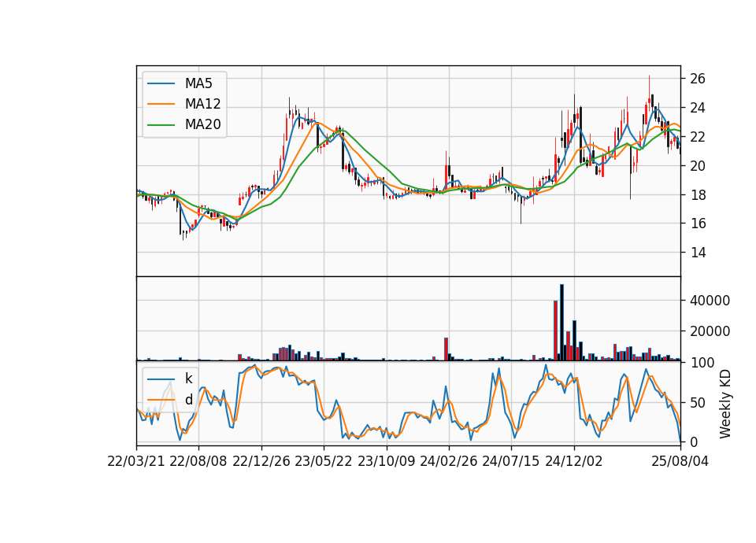Click the Weekly KD axis title
The image size is (756, 543).
(x=725, y=404)
